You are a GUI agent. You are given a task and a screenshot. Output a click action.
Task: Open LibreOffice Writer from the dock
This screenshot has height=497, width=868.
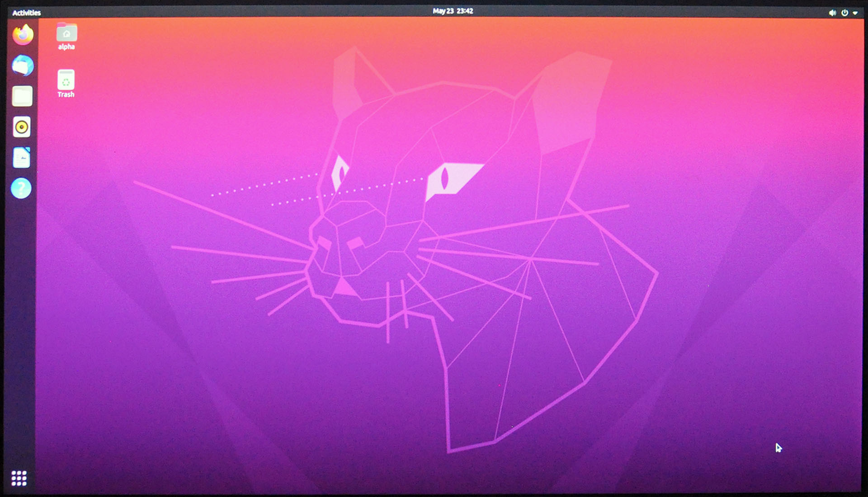(21, 158)
